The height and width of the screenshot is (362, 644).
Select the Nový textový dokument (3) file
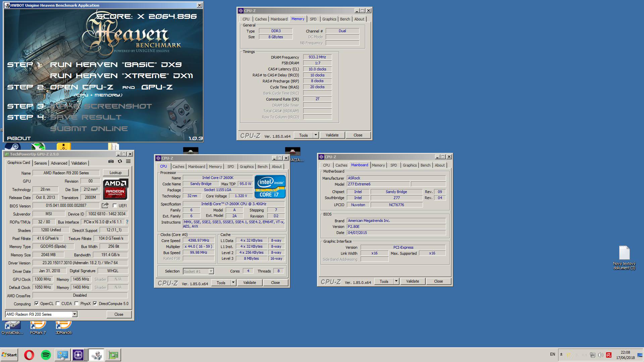[x=624, y=257]
